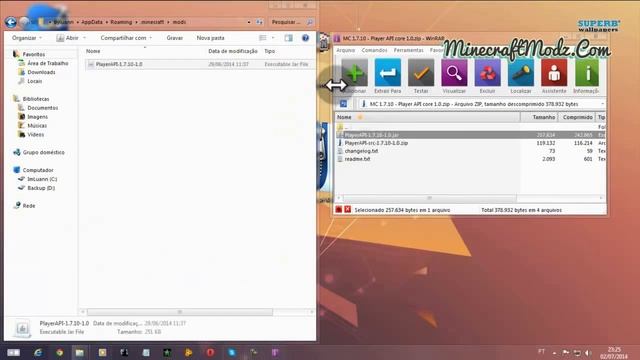Open Compartilhar com dropdown in Explorer

[x=126, y=38]
